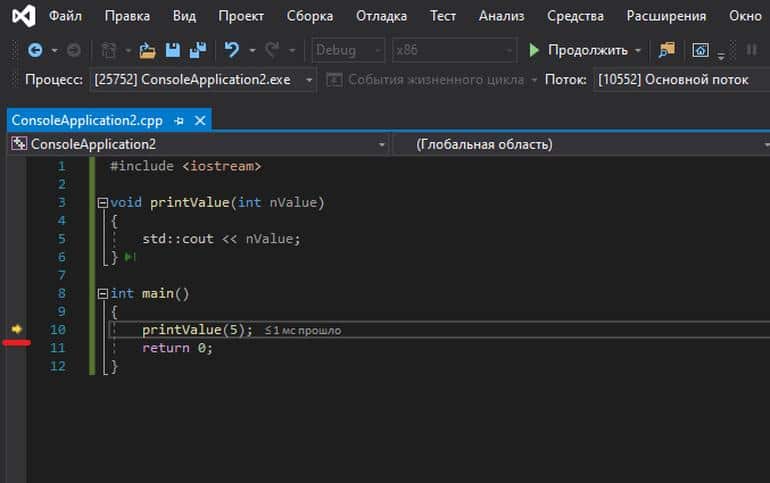Image resolution: width=770 pixels, height=483 pixels.
Task: Open the Отладка menu
Action: pos(382,16)
